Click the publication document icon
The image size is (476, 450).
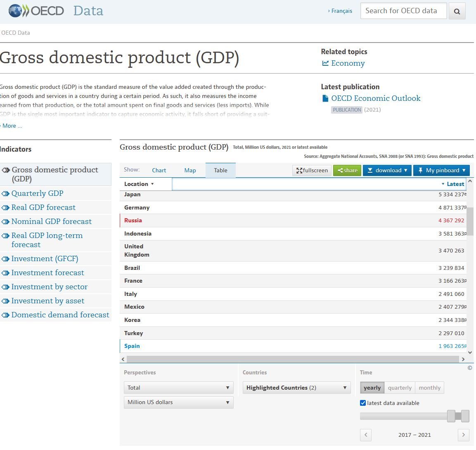click(325, 98)
